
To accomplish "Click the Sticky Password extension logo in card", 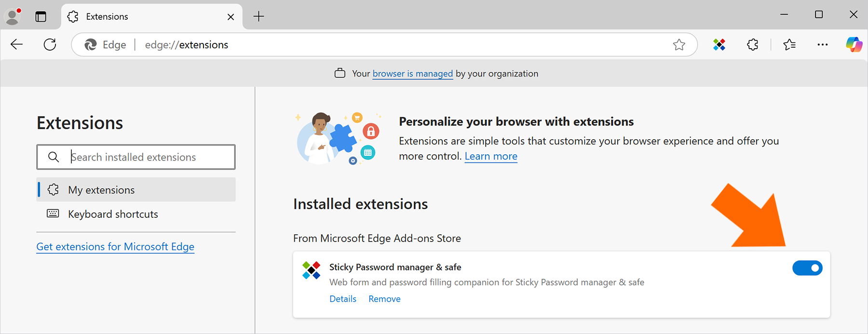I will [311, 270].
